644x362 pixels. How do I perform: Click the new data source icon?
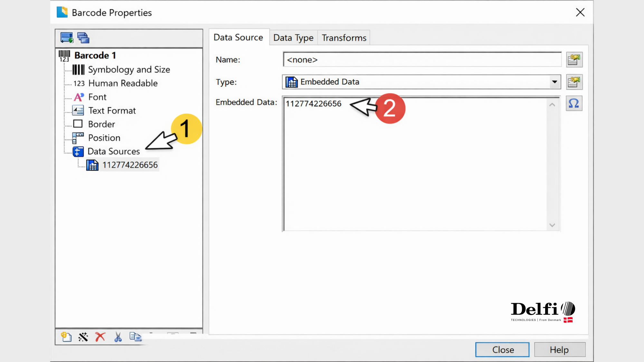coord(66,337)
